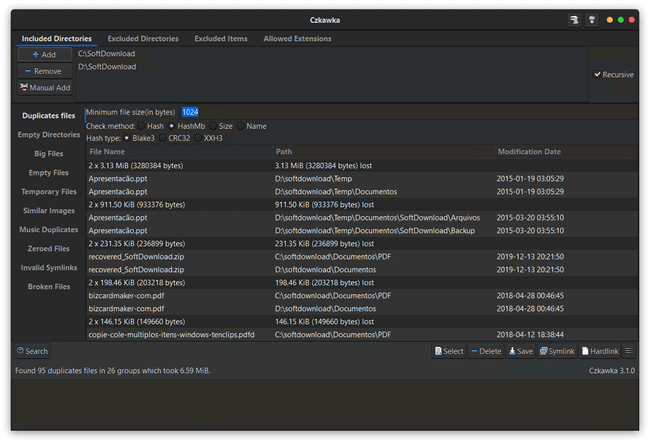Select the Broken Files mode
The width and height of the screenshot is (650, 443).
[x=49, y=287]
